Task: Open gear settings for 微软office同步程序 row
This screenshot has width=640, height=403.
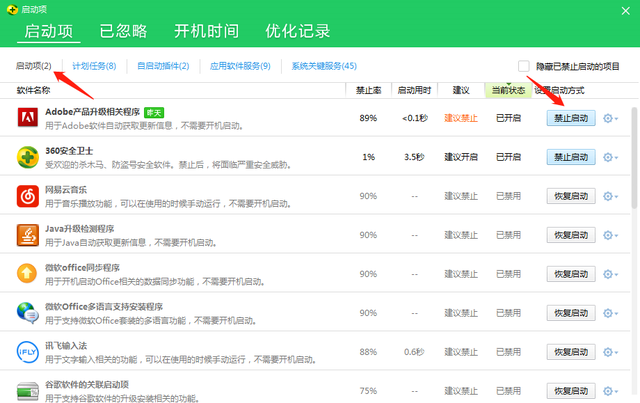Action: point(610,274)
